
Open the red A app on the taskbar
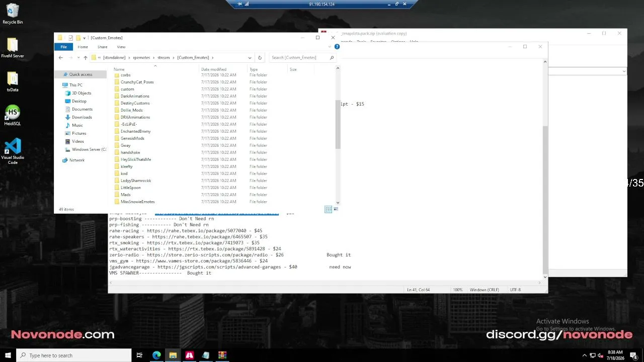[x=189, y=355]
